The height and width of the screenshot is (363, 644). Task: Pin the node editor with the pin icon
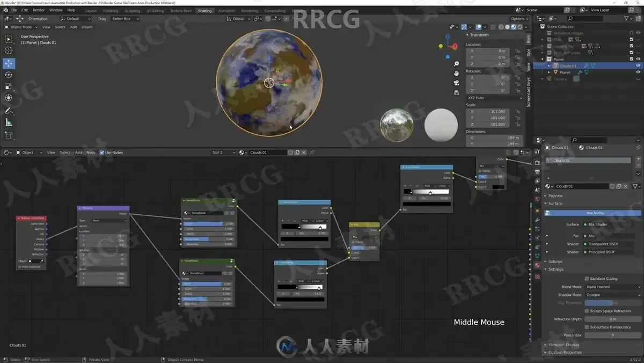312,153
